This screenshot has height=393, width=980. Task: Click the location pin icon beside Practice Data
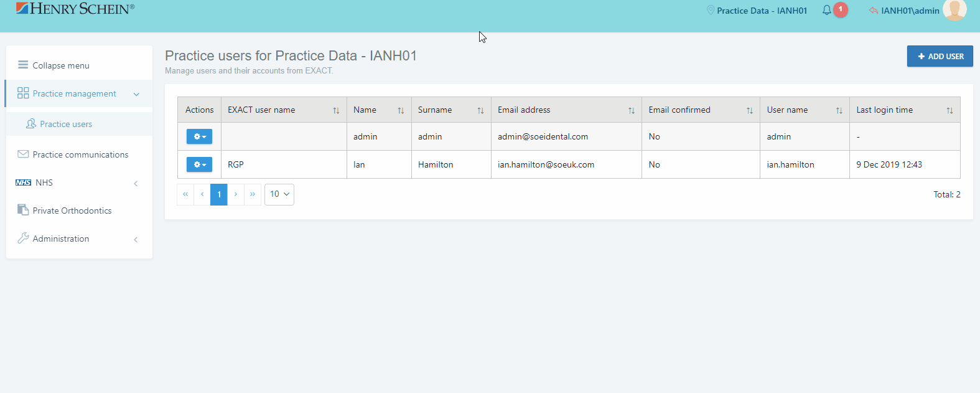tap(710, 10)
